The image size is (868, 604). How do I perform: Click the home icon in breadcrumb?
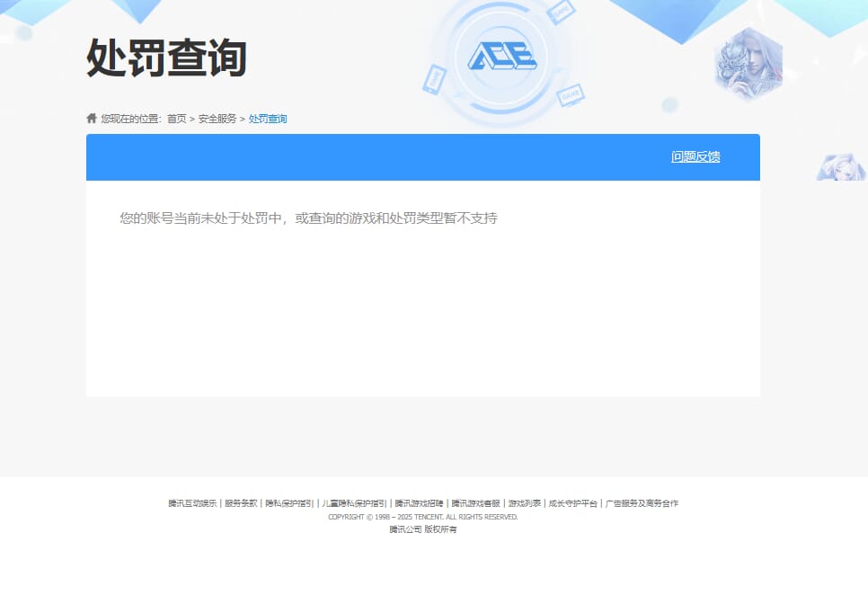pyautogui.click(x=92, y=118)
